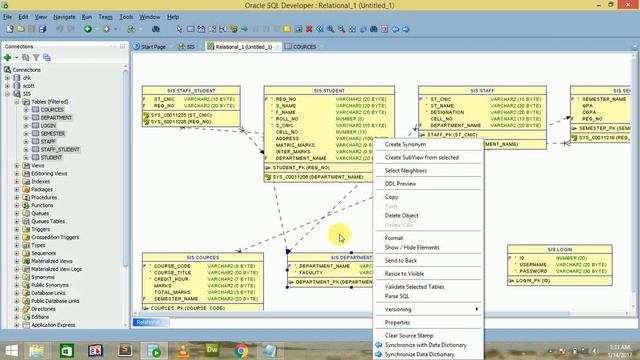Screen dimensions: 640x360
Task: Select the arrow pointer Select tool
Action: coord(179,29)
